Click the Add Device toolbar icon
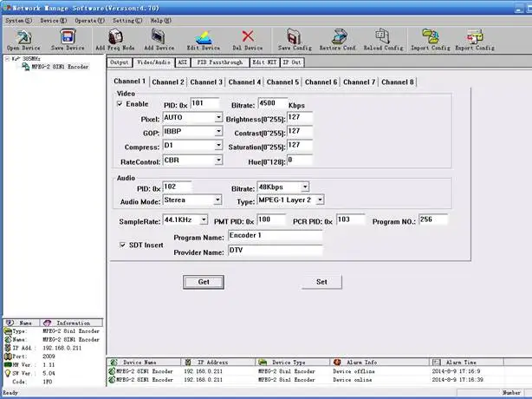The image size is (532, 399). pyautogui.click(x=159, y=36)
